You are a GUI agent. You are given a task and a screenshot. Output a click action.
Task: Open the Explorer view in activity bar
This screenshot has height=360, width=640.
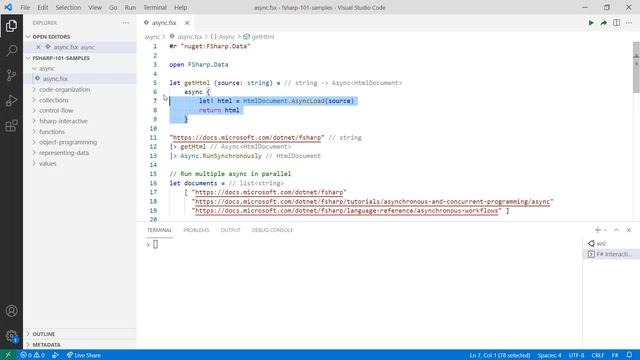click(x=11, y=26)
